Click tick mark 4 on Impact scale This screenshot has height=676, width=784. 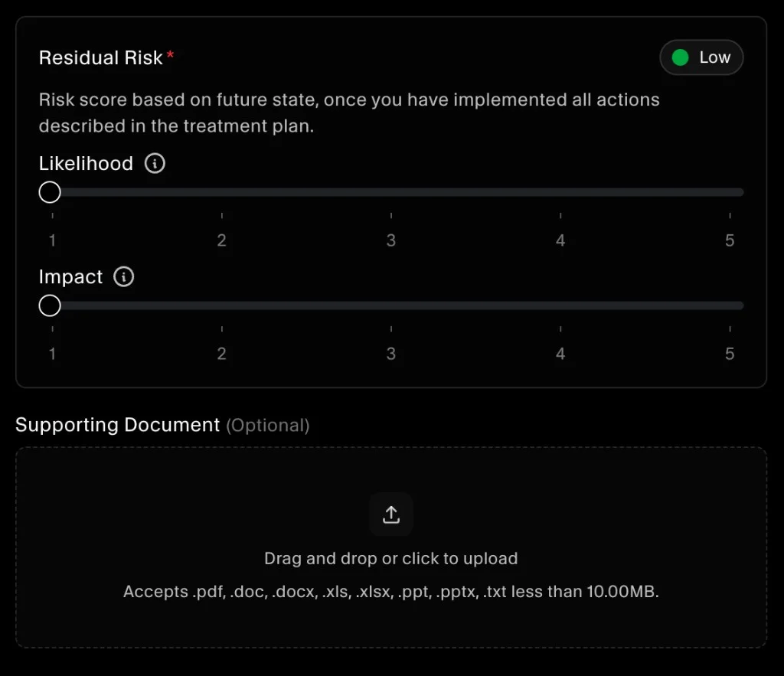coord(560,328)
